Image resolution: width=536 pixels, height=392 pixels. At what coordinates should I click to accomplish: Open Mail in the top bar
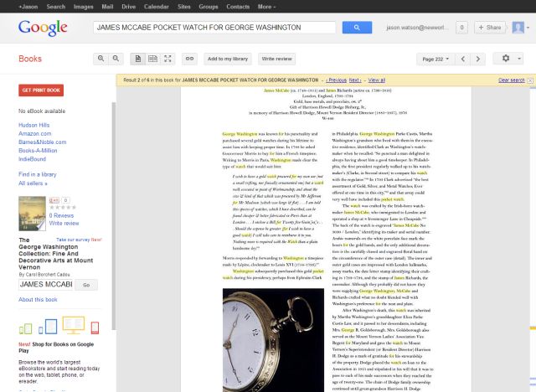coord(107,7)
